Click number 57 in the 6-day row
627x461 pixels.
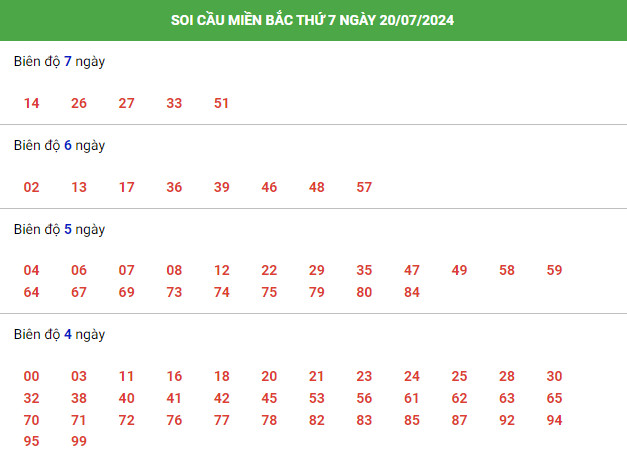[364, 187]
